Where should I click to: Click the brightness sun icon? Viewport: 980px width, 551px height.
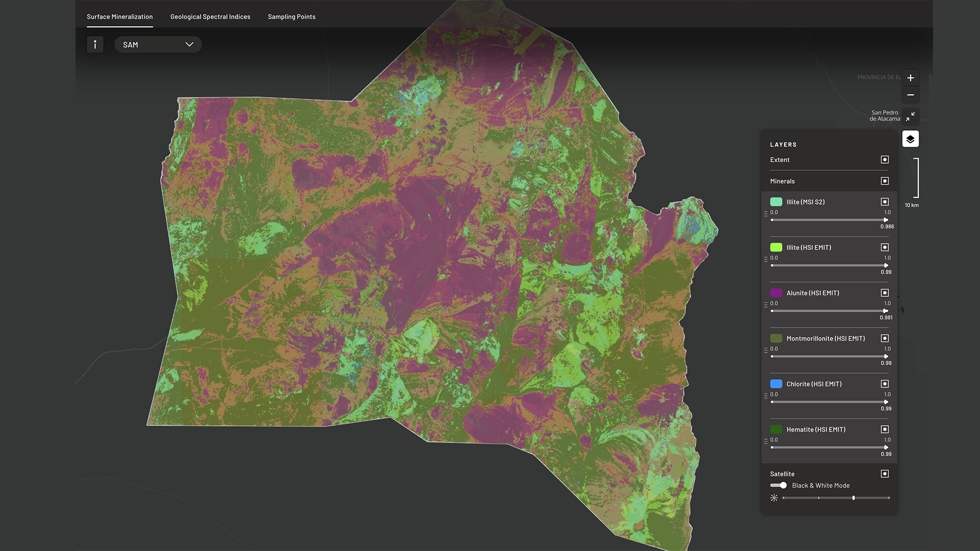tap(774, 498)
